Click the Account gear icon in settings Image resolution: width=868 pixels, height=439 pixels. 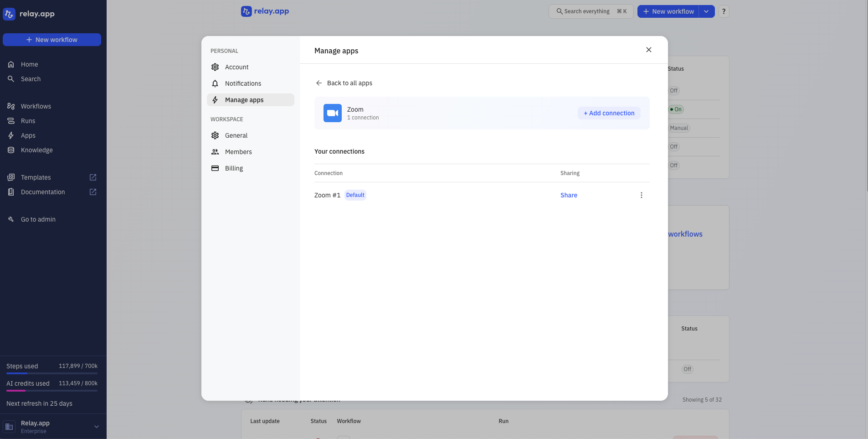tap(215, 67)
